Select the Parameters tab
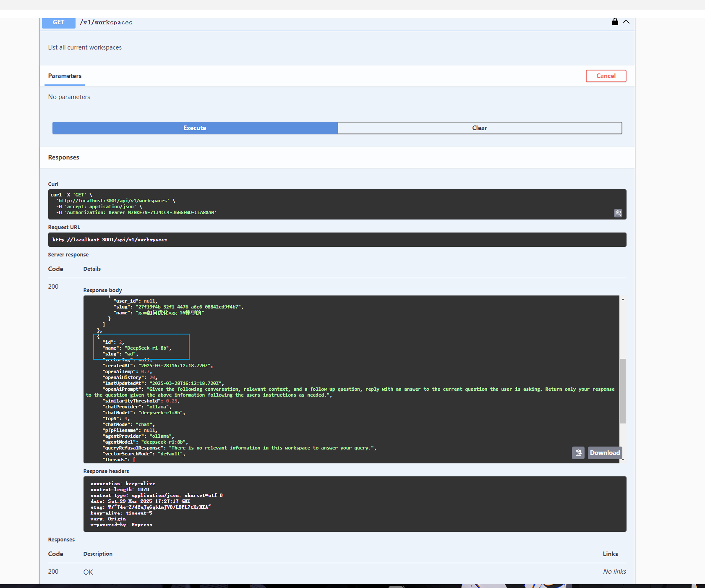Image resolution: width=705 pixels, height=588 pixels. 65,76
